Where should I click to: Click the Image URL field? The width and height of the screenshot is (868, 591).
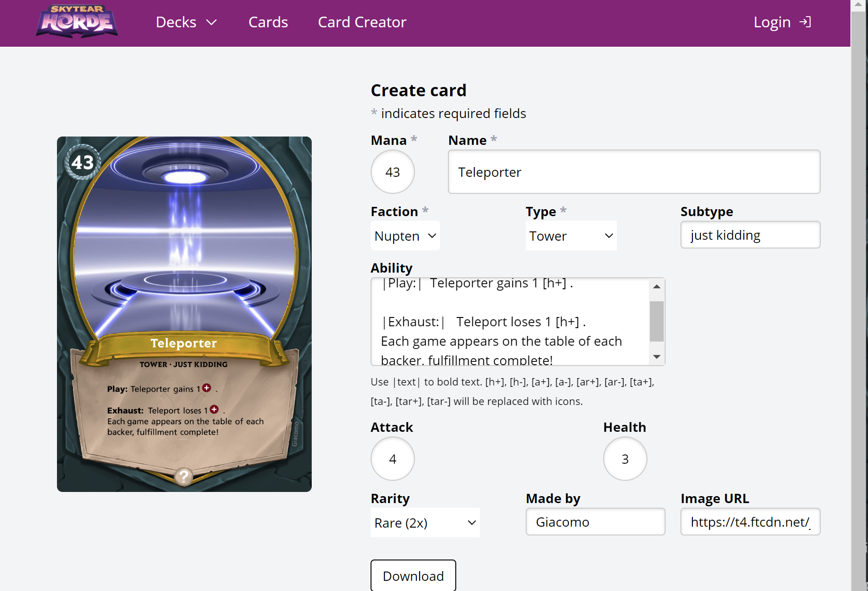coord(750,522)
